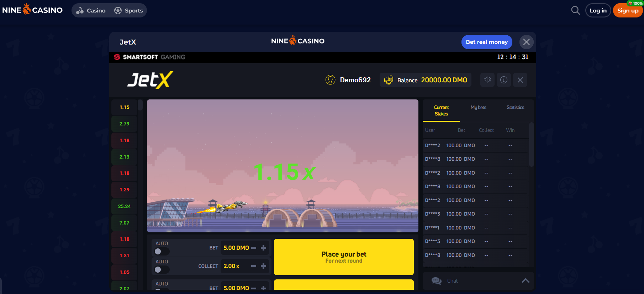Select 7.07 multiplier in history
This screenshot has height=294, width=644.
[x=124, y=223]
